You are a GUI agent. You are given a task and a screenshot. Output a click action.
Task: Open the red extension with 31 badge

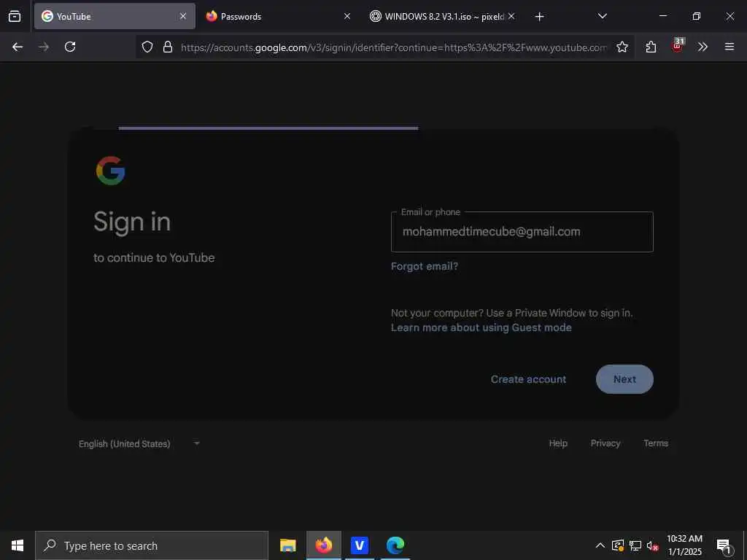coord(678,45)
